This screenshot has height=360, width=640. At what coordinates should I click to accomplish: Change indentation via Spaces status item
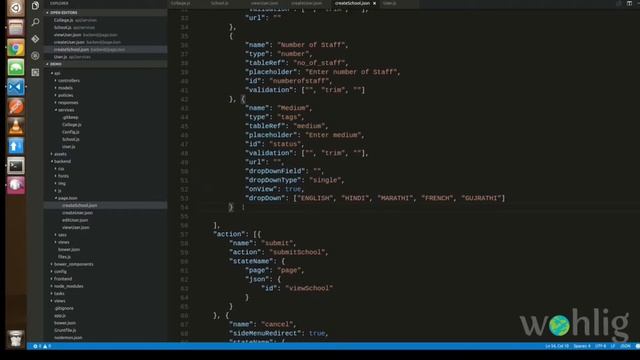tap(582, 346)
